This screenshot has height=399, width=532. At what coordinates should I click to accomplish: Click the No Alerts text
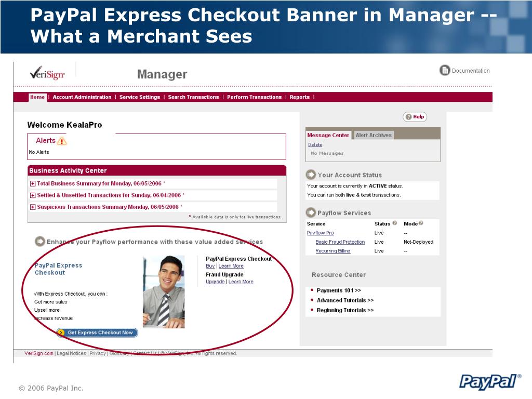point(38,152)
